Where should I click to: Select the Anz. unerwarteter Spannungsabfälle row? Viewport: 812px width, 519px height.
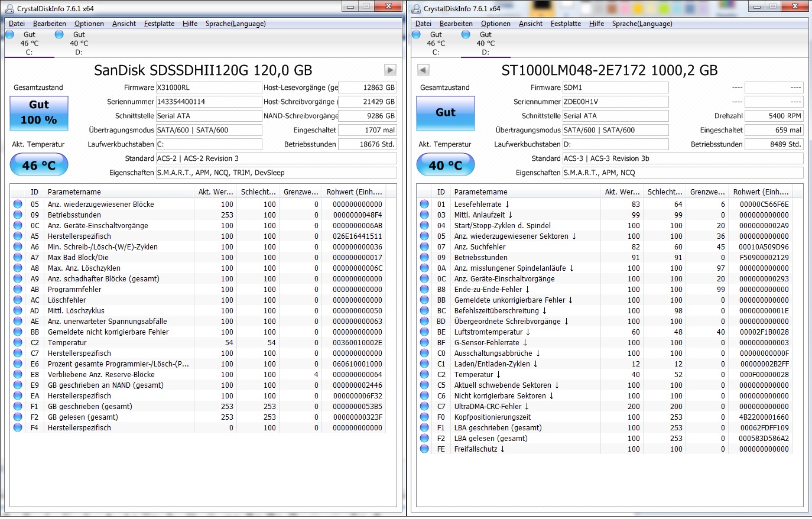point(198,321)
